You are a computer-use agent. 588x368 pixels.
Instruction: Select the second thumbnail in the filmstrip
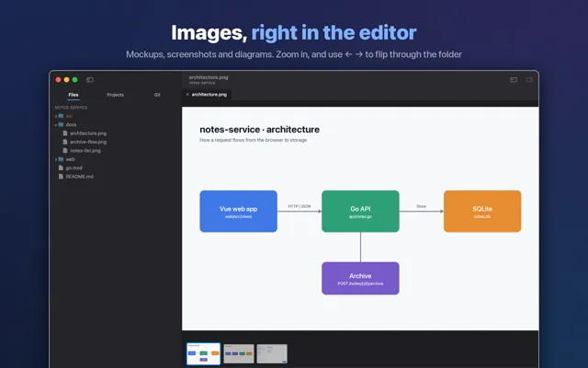[x=239, y=353]
